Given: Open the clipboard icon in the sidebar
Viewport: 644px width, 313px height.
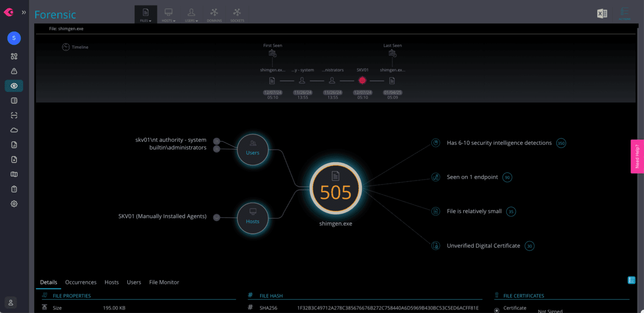Looking at the screenshot, I should pos(14,188).
